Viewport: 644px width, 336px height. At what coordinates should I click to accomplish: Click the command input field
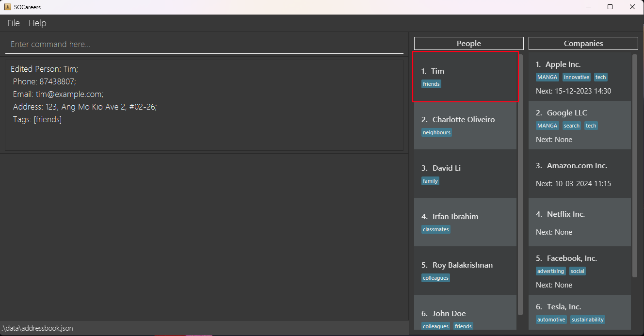point(204,44)
